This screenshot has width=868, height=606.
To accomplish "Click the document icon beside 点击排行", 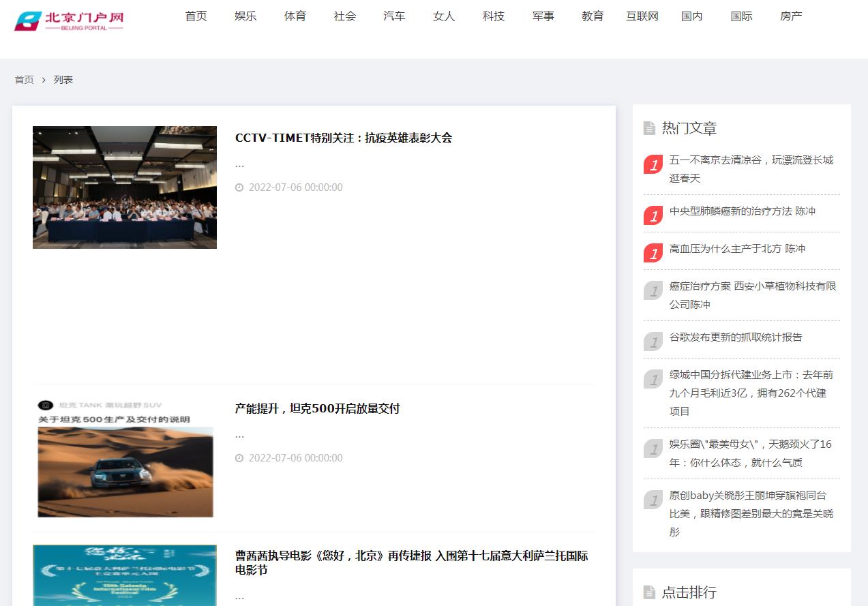I will [649, 592].
